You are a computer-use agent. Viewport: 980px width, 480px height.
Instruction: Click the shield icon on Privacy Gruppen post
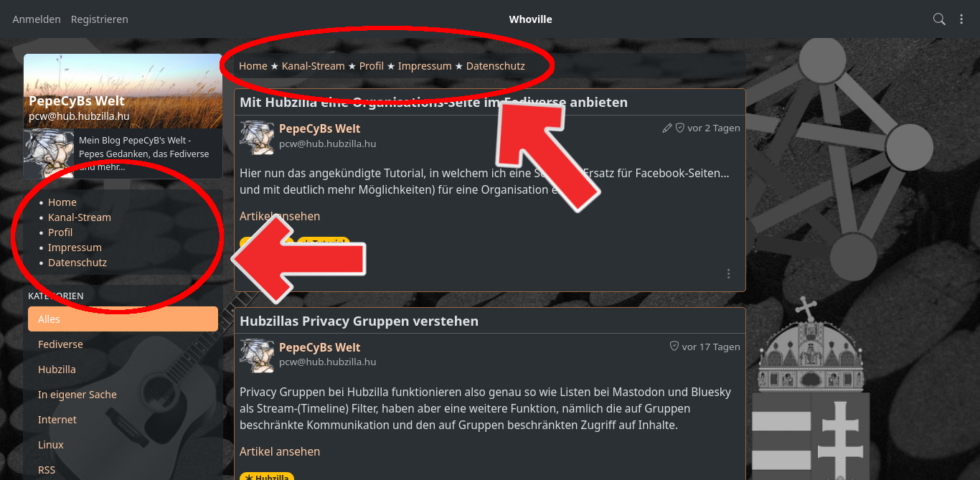[674, 347]
